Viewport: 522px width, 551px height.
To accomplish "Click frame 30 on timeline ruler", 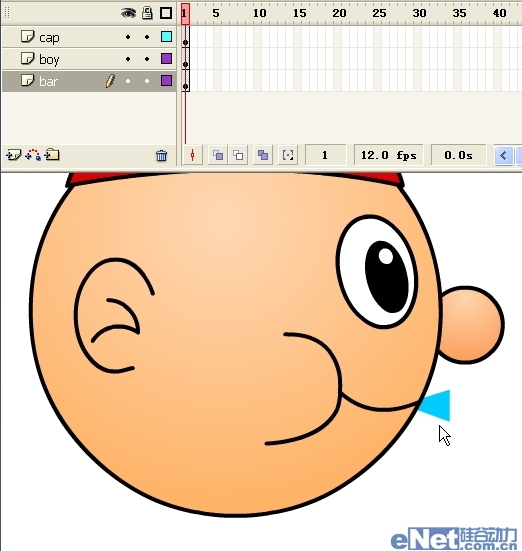I will click(x=419, y=13).
